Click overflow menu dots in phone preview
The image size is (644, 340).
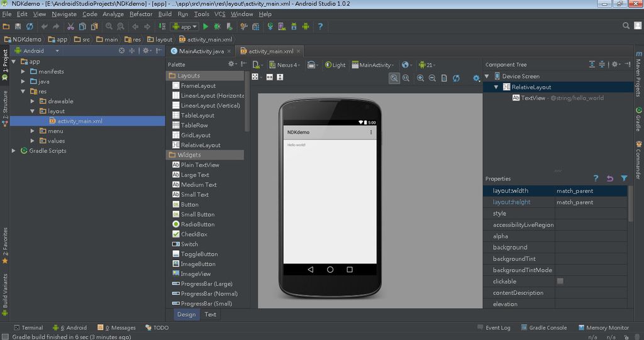pyautogui.click(x=371, y=132)
